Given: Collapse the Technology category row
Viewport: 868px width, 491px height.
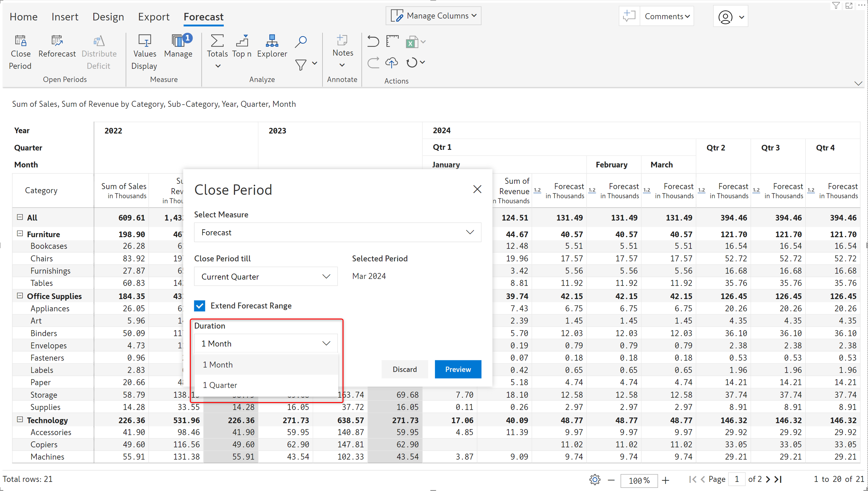Looking at the screenshot, I should coord(20,419).
